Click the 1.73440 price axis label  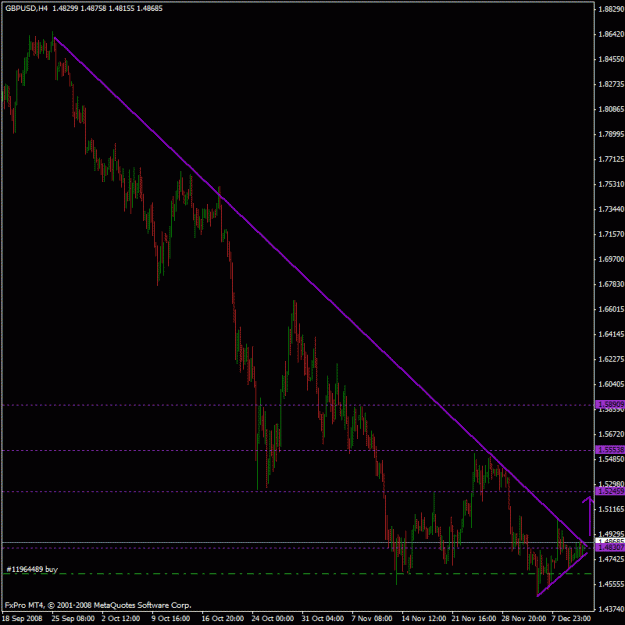tap(611, 209)
